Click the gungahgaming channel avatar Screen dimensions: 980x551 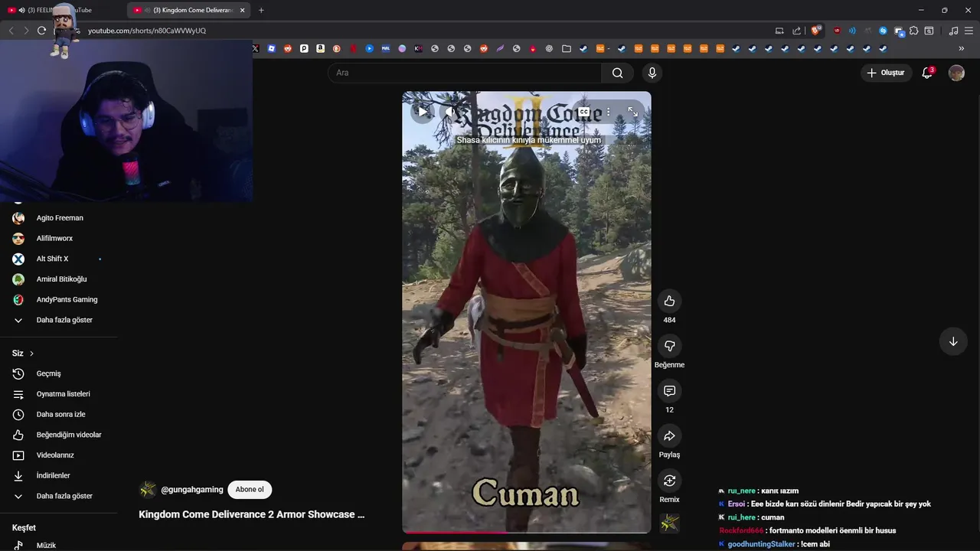click(x=148, y=490)
